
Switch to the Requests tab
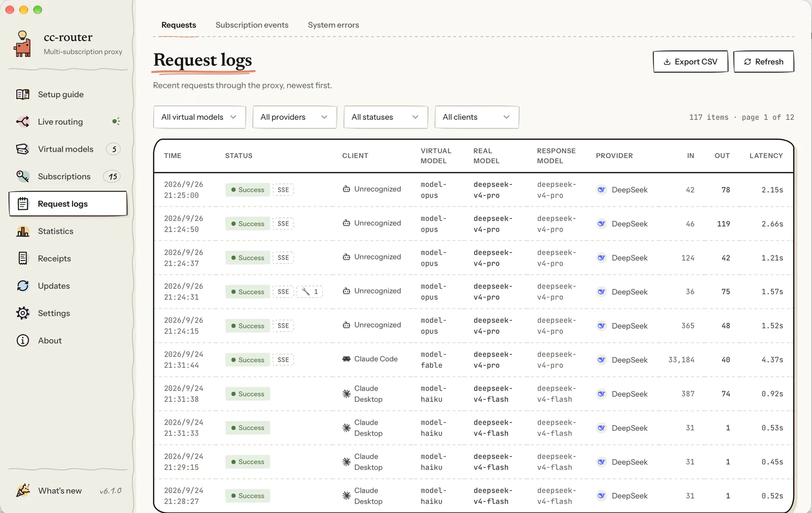pos(179,25)
